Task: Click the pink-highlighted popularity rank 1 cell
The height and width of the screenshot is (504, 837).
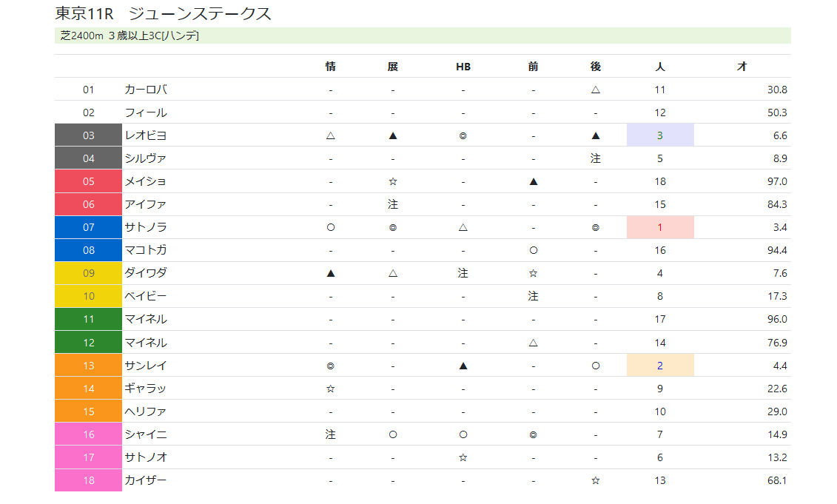Action: tap(660, 227)
